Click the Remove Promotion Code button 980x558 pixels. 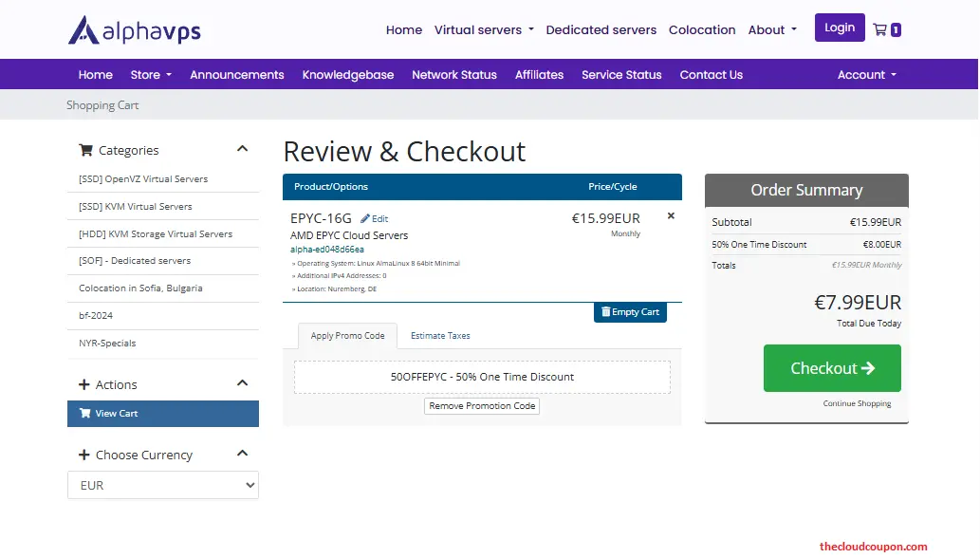click(x=481, y=405)
